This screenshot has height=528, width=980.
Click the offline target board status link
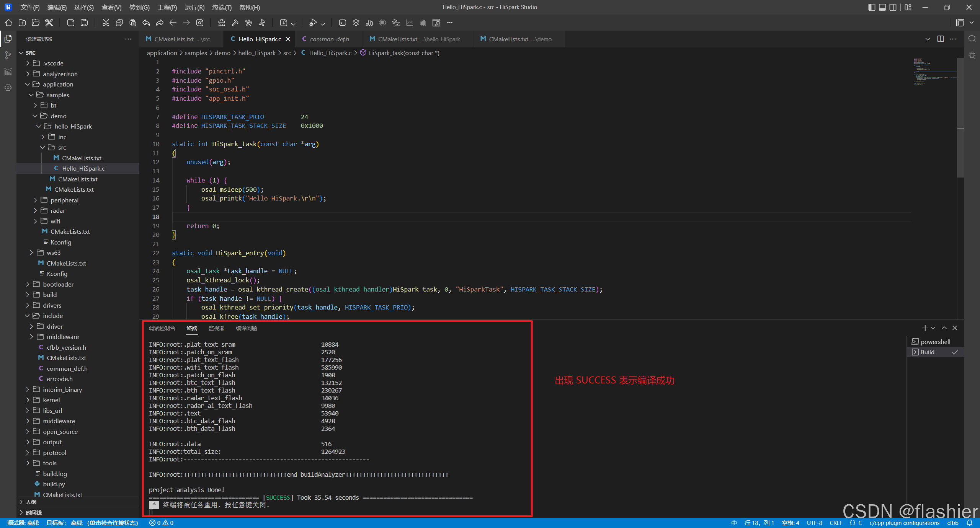(92, 523)
